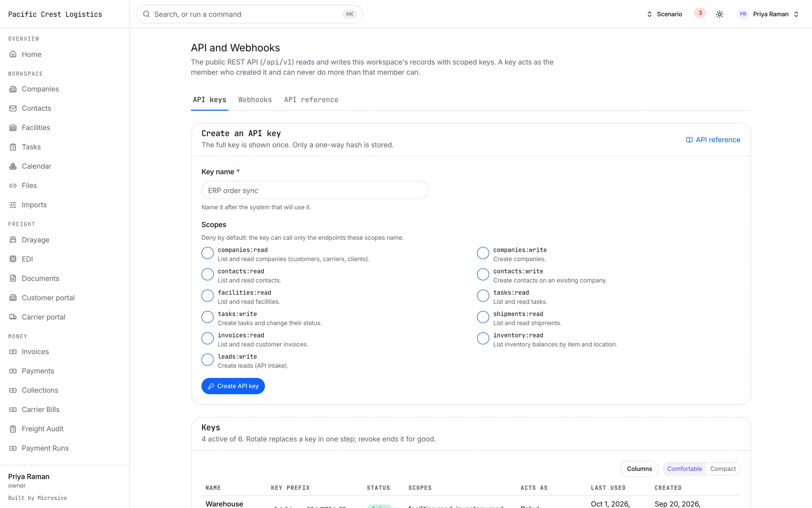Click the Freight Audit clipboard icon
This screenshot has height=508, width=812.
[x=13, y=429]
